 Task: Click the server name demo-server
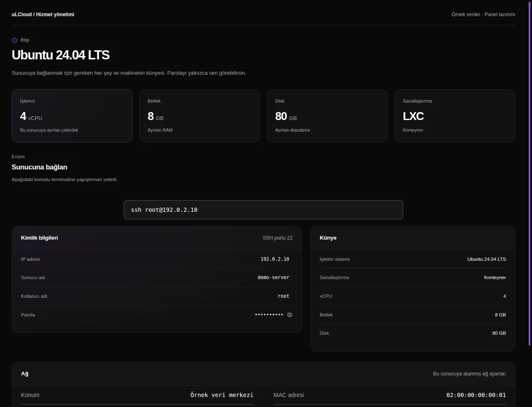(x=273, y=277)
